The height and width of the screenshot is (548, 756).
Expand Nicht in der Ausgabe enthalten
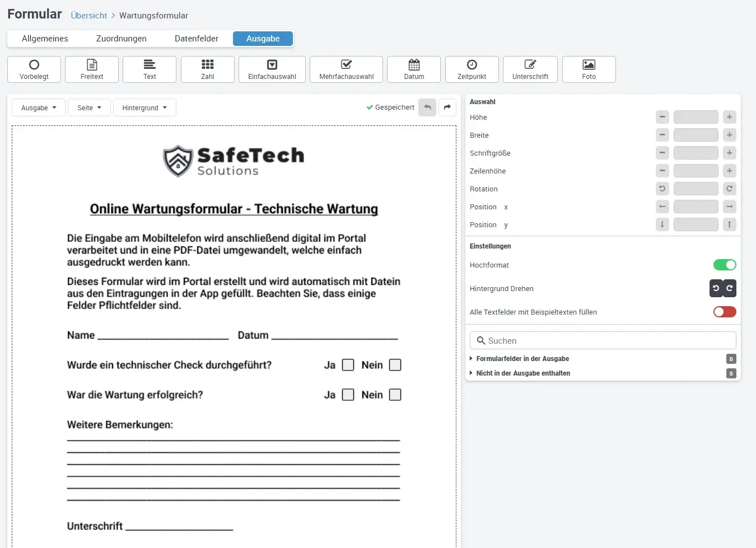tap(522, 373)
